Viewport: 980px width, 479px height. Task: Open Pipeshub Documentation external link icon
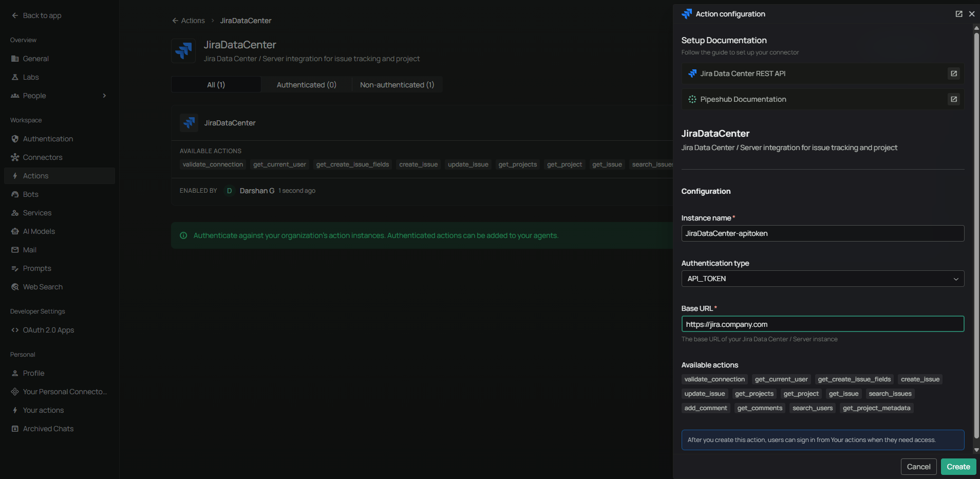954,99
